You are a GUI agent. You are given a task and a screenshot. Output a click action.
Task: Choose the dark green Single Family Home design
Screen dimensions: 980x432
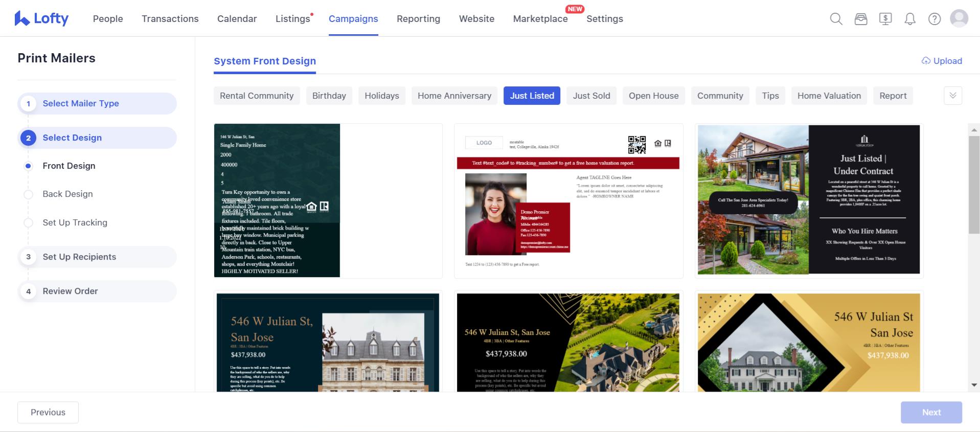[x=328, y=200]
